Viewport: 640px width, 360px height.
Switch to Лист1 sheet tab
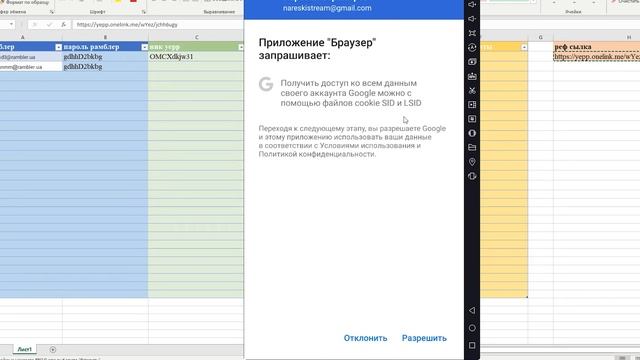[x=24, y=349]
